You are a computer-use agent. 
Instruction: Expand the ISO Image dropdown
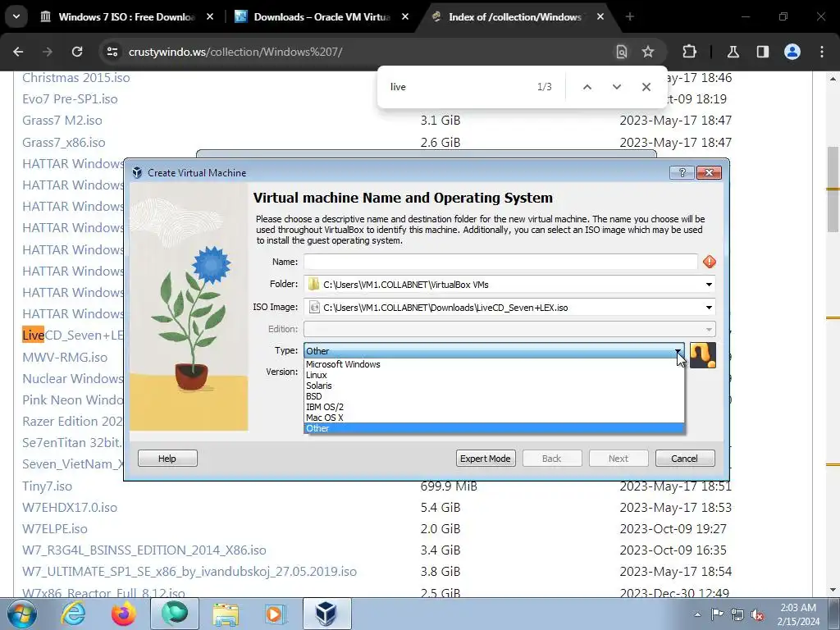point(709,308)
